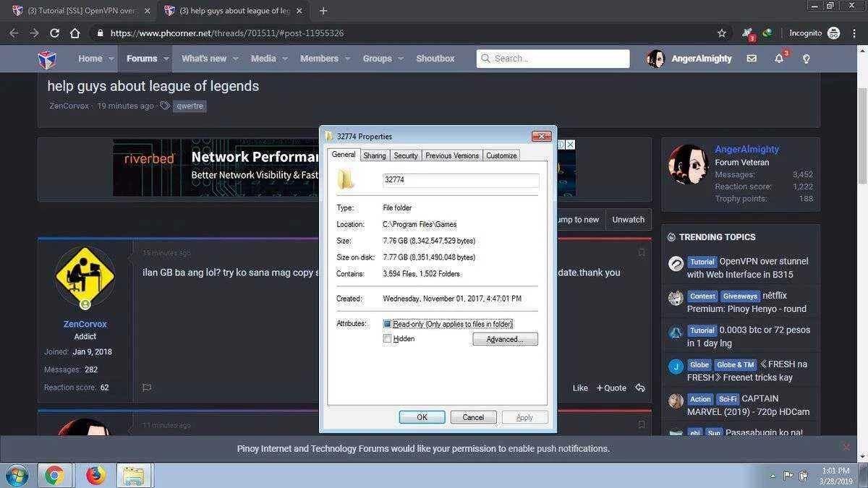Open Chrome from the taskbar
The width and height of the screenshot is (868, 488).
click(54, 476)
